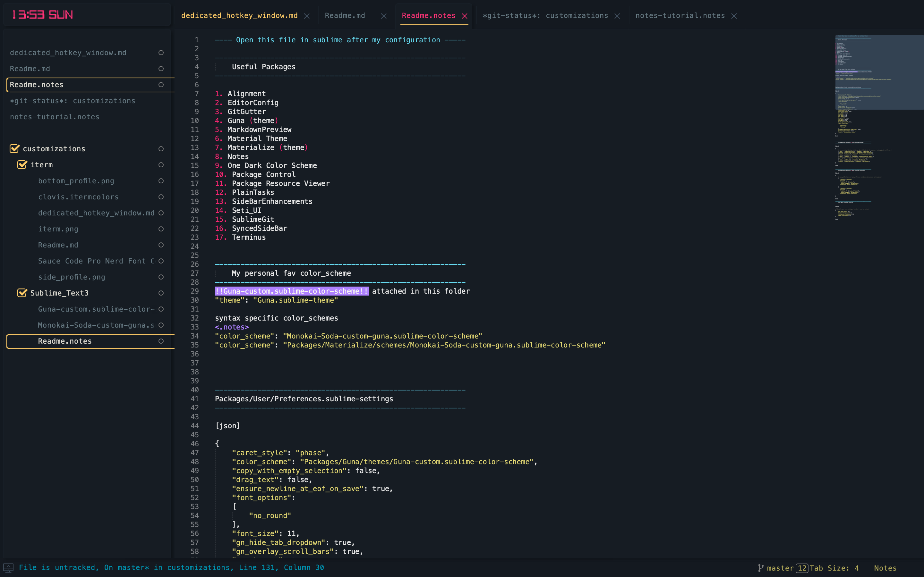
Task: Click the status circle beside open Readme.md
Action: (161, 69)
